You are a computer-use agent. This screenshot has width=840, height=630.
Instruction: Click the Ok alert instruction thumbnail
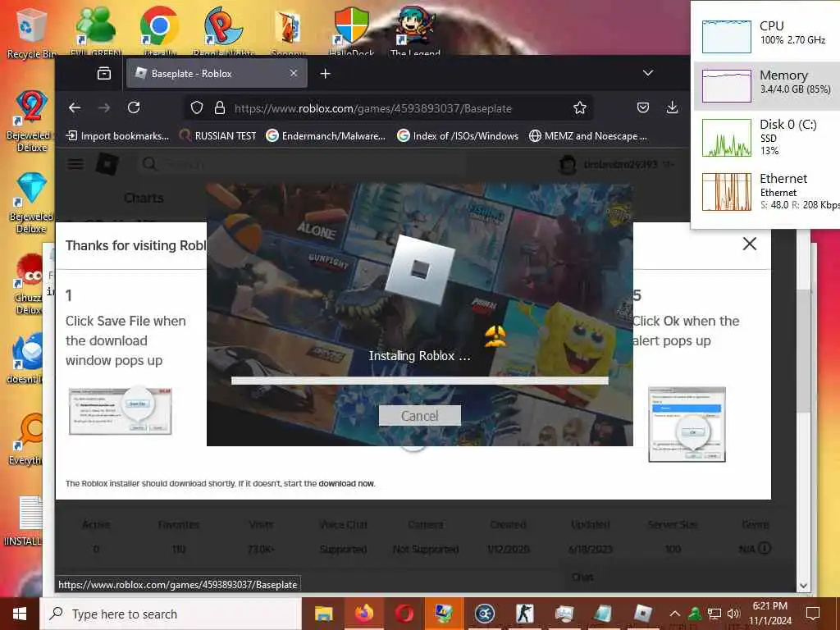687,424
